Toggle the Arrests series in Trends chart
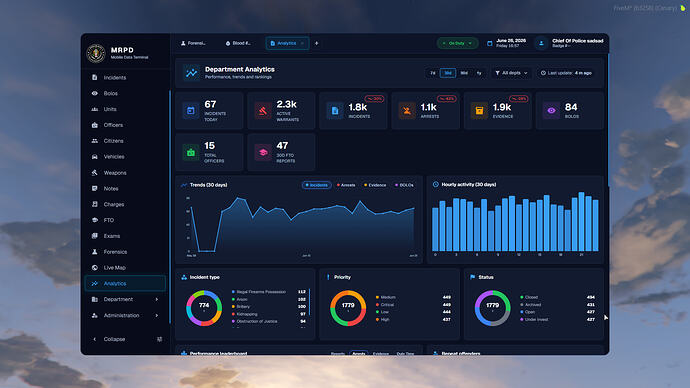 [346, 185]
